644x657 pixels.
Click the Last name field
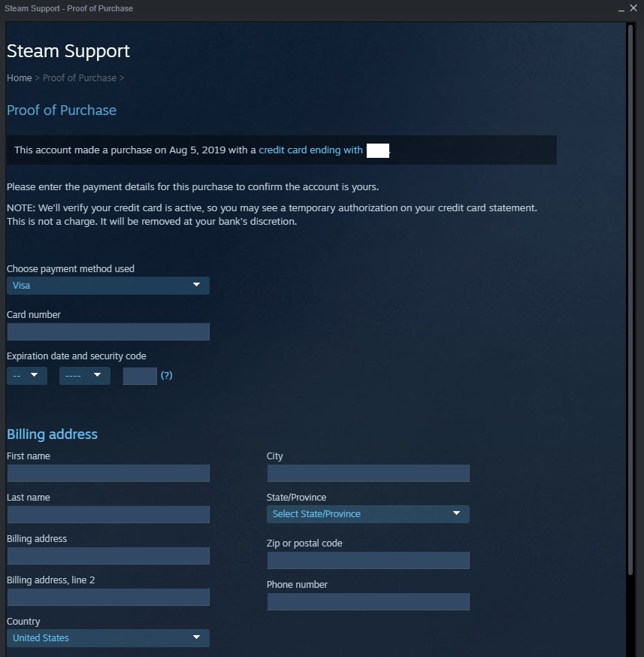(108, 514)
